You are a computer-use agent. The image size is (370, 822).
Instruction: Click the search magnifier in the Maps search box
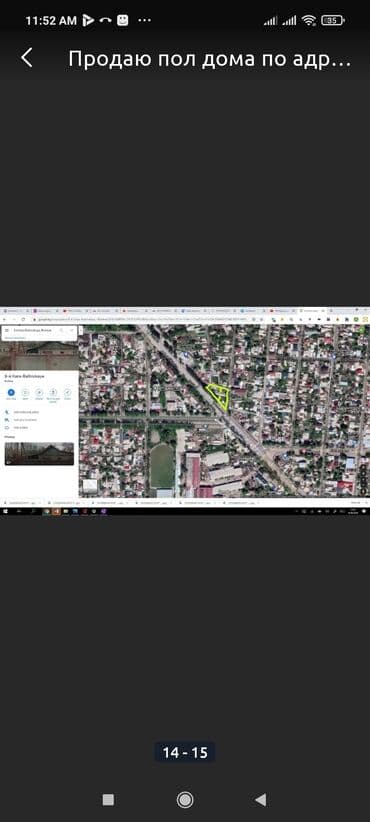click(61, 330)
